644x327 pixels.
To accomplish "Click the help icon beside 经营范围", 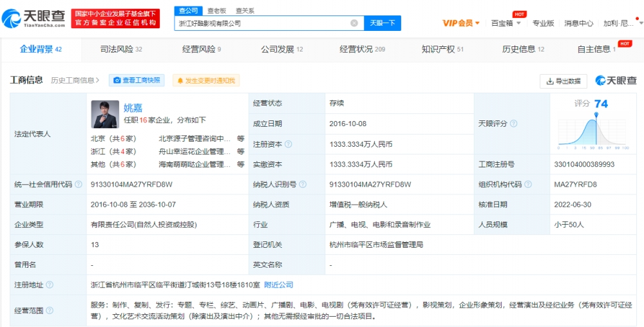I will pyautogui.click(x=50, y=311).
